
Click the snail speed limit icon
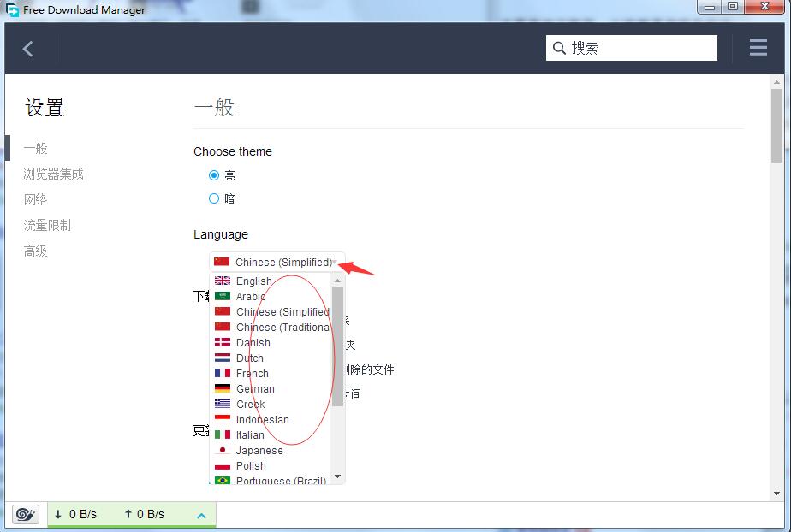25,514
